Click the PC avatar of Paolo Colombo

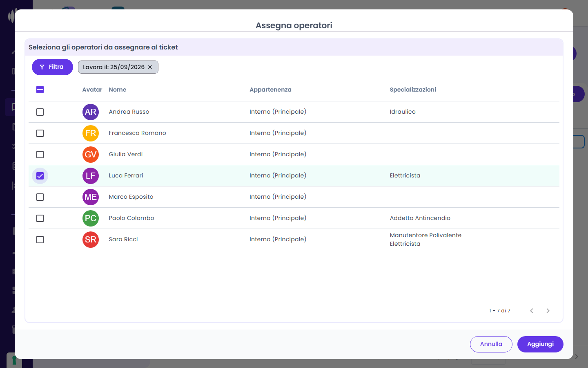coord(91,218)
